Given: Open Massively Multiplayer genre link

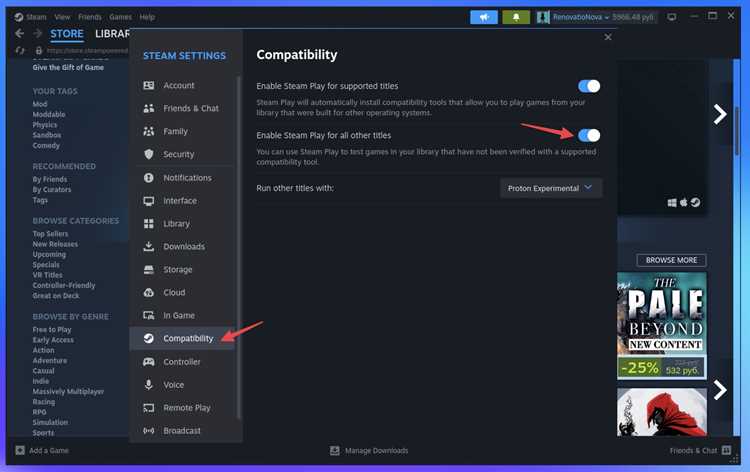Looking at the screenshot, I should click(68, 392).
